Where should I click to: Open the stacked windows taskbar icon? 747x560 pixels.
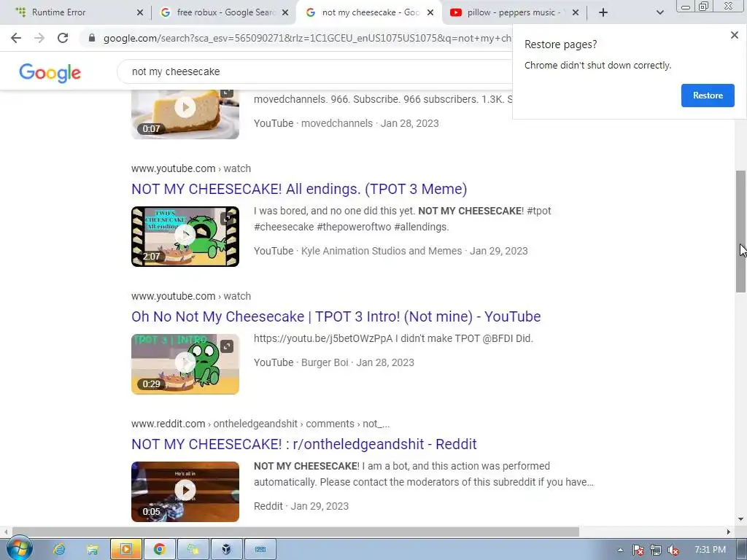click(x=193, y=550)
